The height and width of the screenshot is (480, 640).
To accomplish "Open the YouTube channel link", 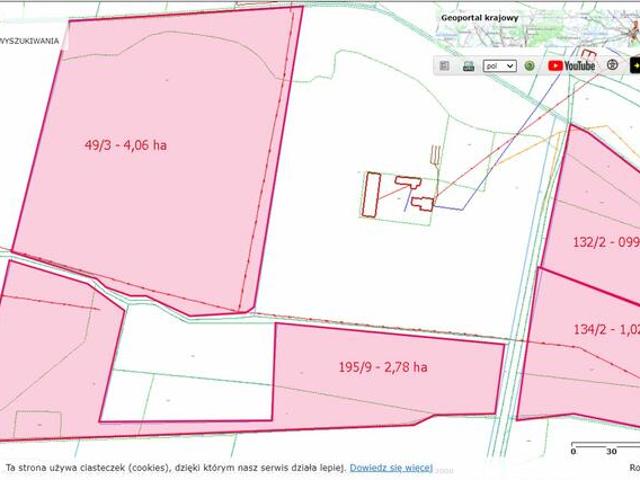I will (x=571, y=66).
